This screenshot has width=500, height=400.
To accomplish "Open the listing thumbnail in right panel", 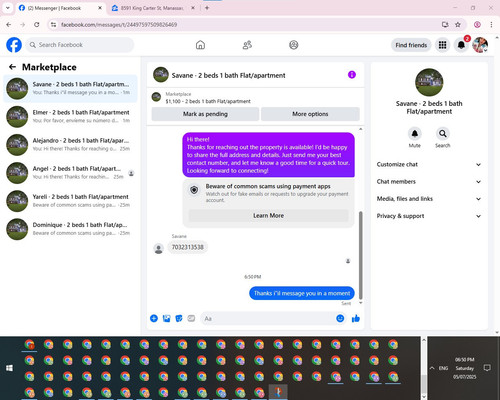I will click(429, 82).
